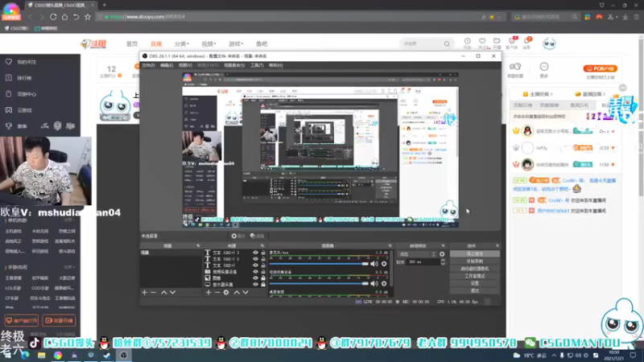This screenshot has height=362, width=644.
Task: Open the 视频 dropdown in Douyu navigation
Action: [x=208, y=44]
